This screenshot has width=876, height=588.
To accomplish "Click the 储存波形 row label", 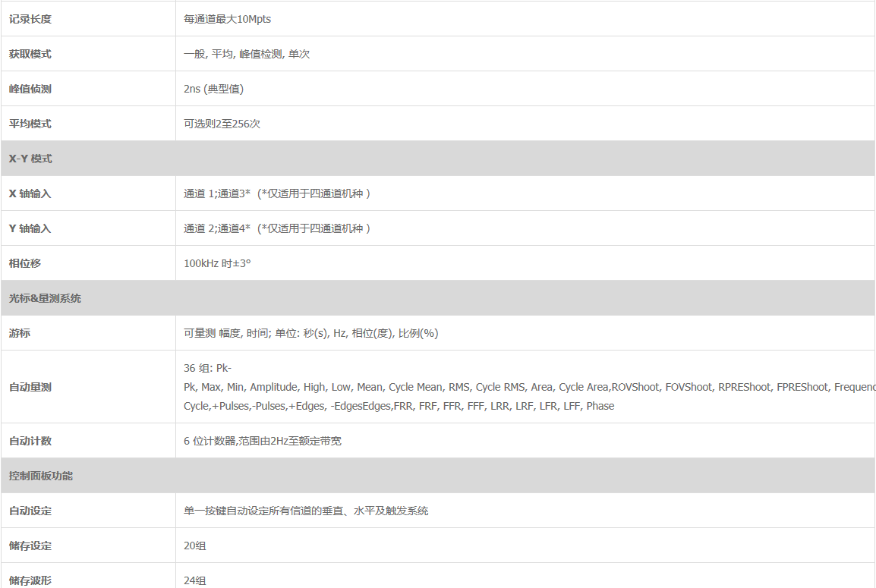I will pyautogui.click(x=30, y=580).
